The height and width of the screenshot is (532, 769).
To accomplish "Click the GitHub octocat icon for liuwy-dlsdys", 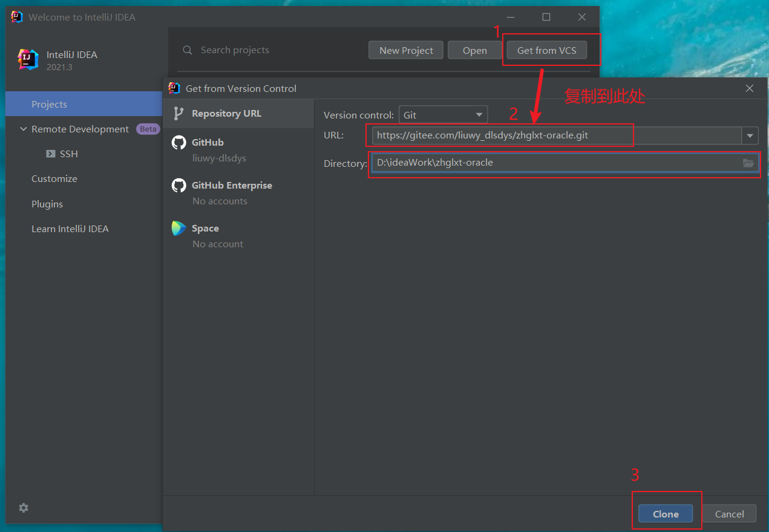I will [x=178, y=143].
